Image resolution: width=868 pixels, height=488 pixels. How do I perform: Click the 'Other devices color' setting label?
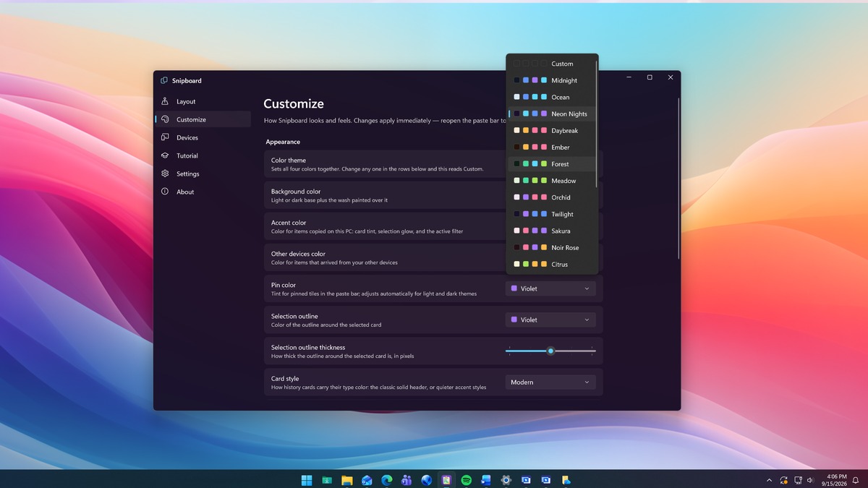coord(298,254)
